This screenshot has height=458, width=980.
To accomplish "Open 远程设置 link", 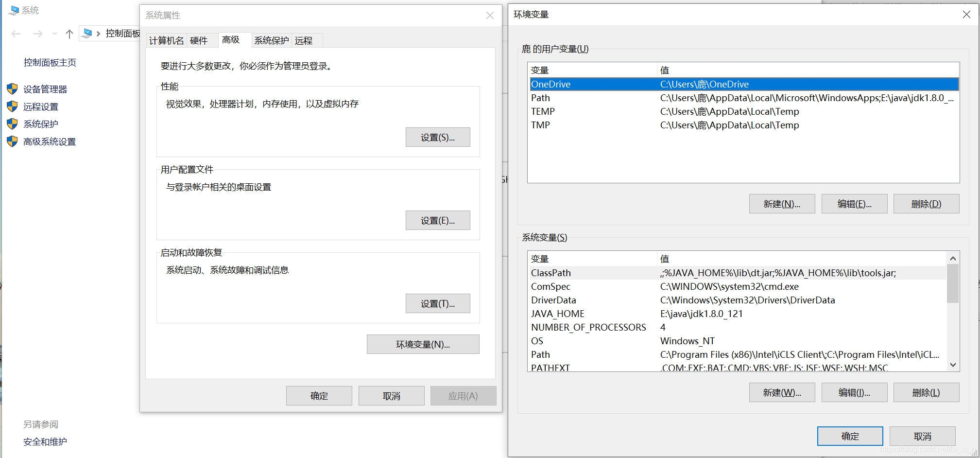I will pos(41,106).
